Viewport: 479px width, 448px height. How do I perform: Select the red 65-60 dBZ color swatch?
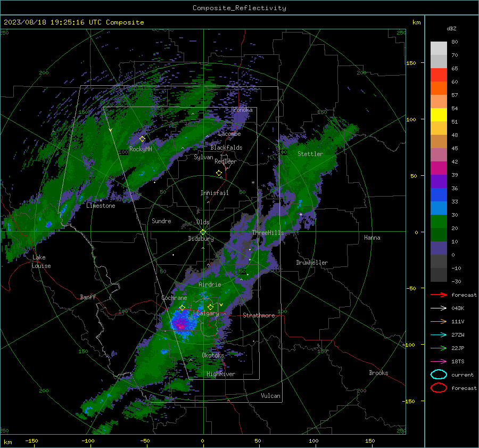[x=439, y=75]
